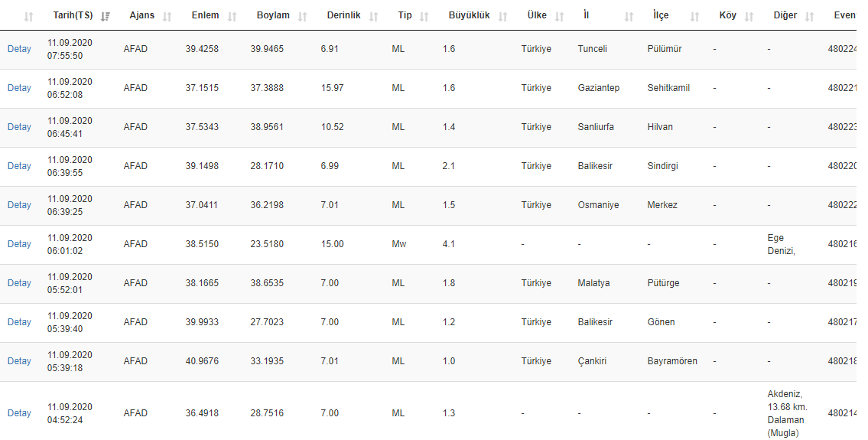868x440 pixels.
Task: Open Detay link for the Gaziantep row
Action: tap(19, 88)
